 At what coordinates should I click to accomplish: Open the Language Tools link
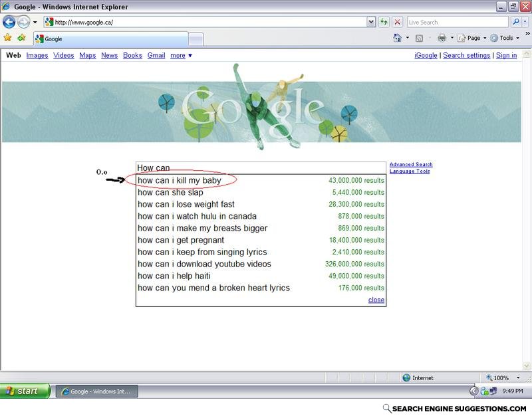(x=410, y=171)
